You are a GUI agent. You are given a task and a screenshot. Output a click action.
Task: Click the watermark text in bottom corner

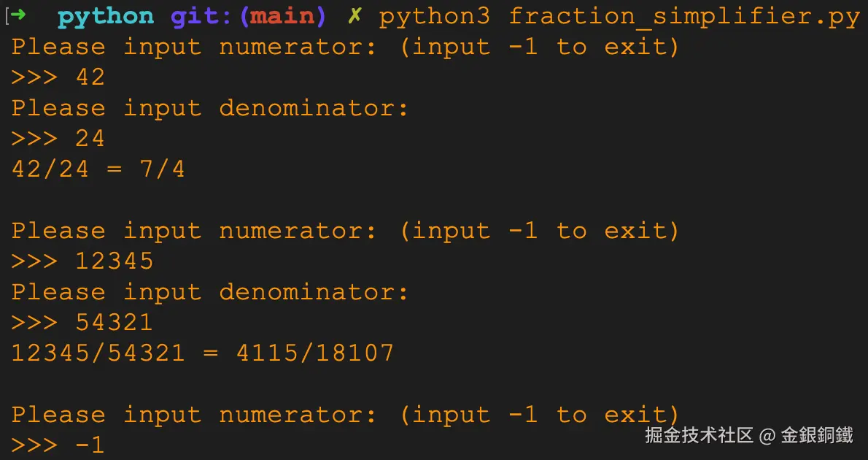[x=749, y=436]
